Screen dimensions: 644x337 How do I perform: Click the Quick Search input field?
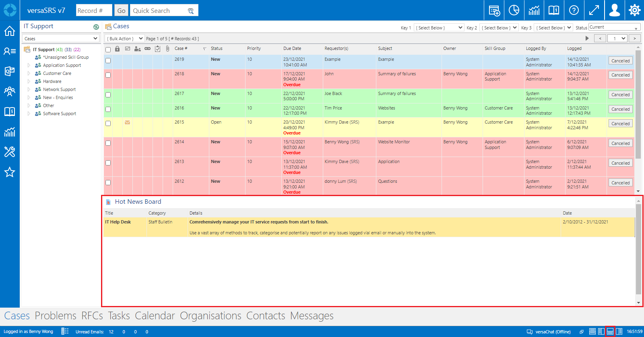coord(159,11)
